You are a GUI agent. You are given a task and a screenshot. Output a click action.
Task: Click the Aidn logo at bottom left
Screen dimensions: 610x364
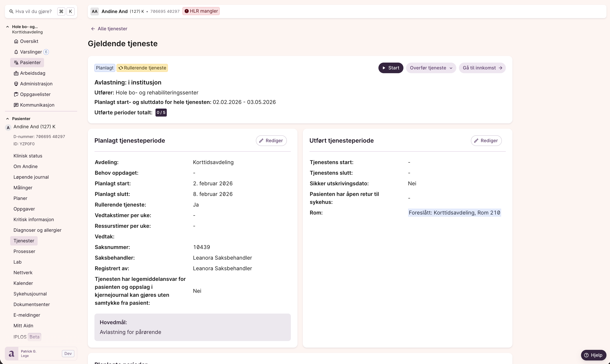pos(12,353)
